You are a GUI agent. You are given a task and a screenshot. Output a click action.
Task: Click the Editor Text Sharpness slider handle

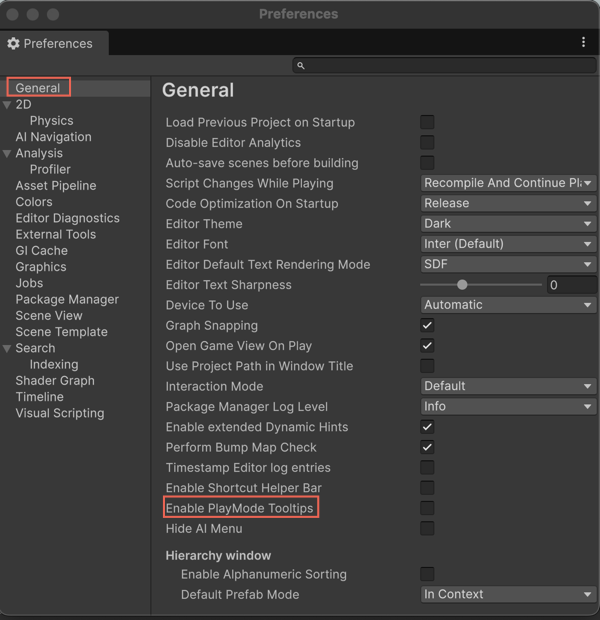[x=462, y=285]
